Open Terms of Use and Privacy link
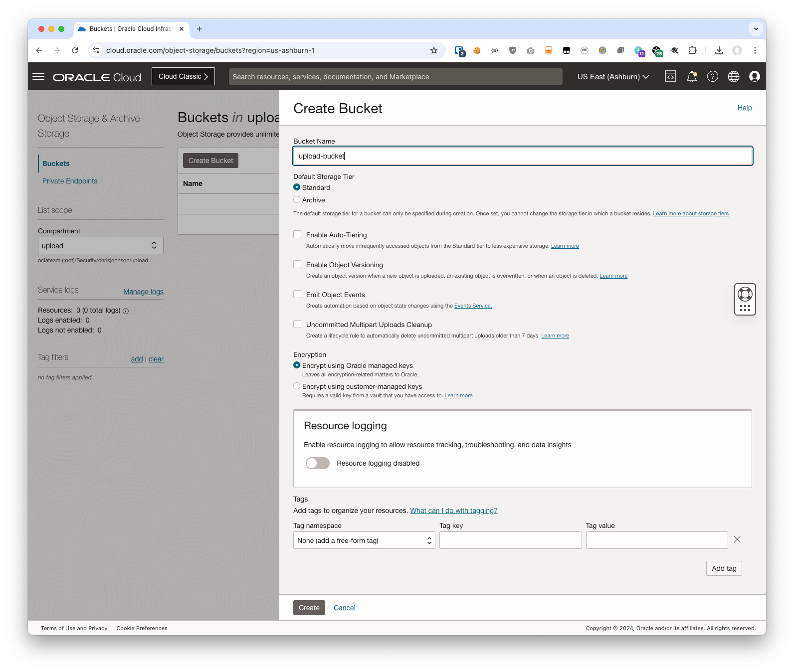Screen dimensions: 794x672 point(74,628)
